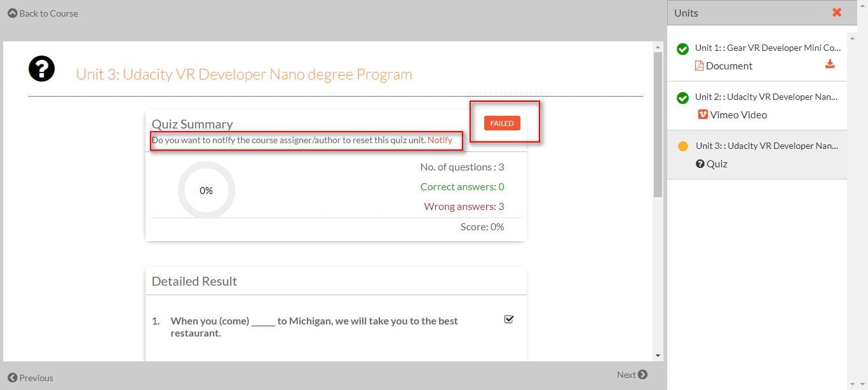Click the Detailed Result heading
The image size is (868, 390).
click(x=194, y=281)
